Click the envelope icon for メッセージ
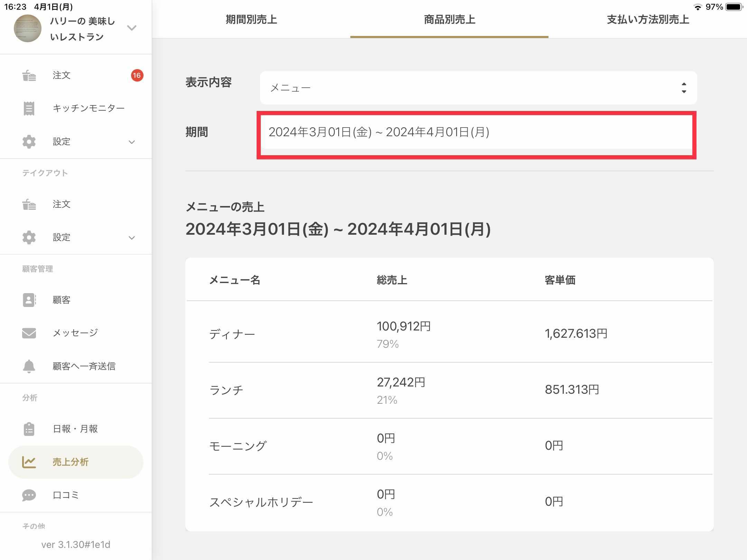 coord(29,333)
